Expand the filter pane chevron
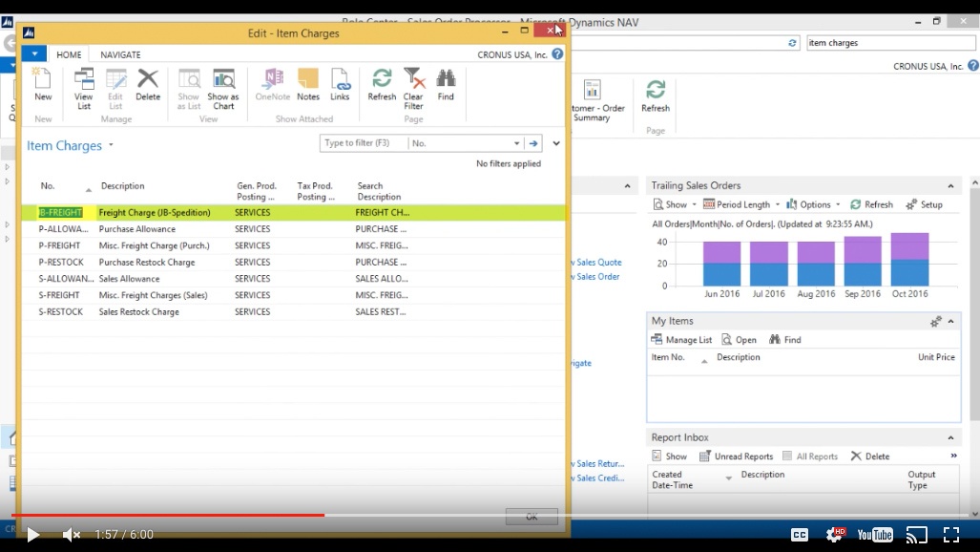Image resolution: width=980 pixels, height=552 pixels. coord(556,143)
